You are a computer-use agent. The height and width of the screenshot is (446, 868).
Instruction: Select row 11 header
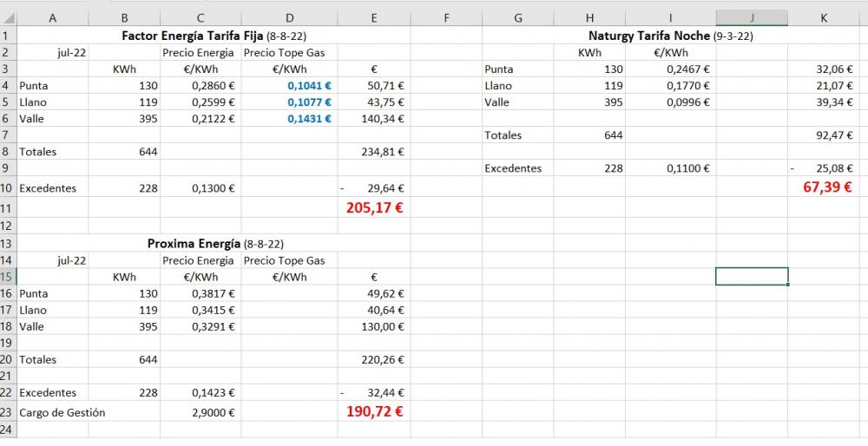9,208
